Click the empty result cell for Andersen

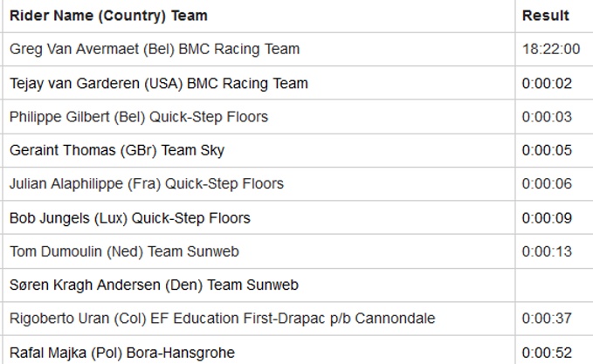tap(553, 285)
